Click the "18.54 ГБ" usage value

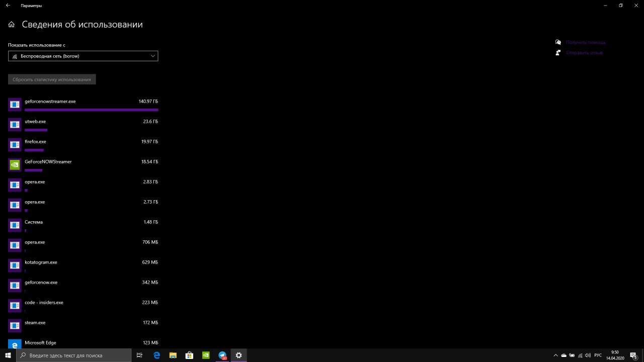(149, 162)
